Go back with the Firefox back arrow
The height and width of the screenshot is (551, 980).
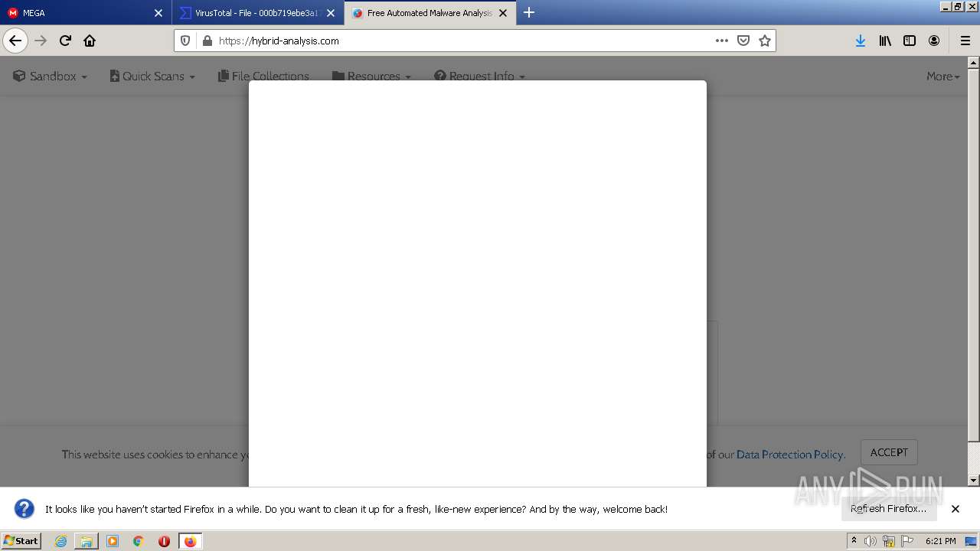click(15, 41)
